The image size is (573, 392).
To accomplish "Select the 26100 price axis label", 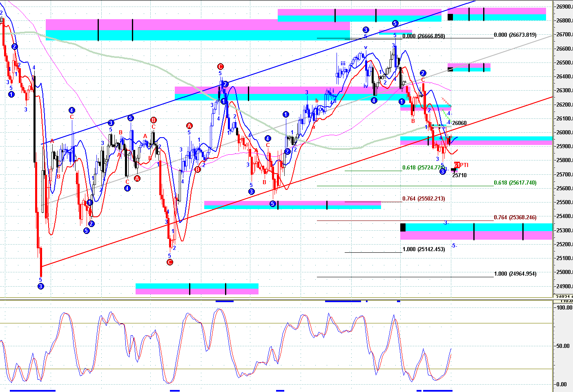I will pyautogui.click(x=564, y=118).
